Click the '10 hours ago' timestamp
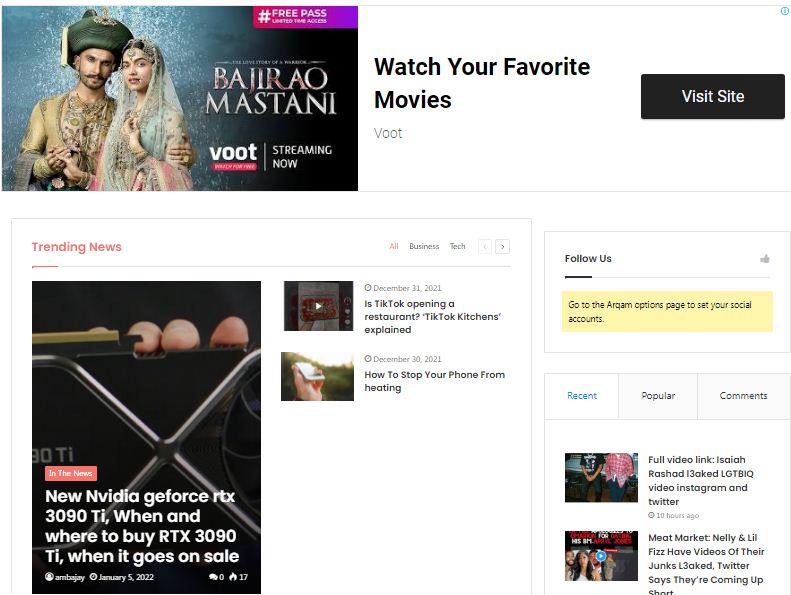The image size is (791, 595). [x=677, y=516]
